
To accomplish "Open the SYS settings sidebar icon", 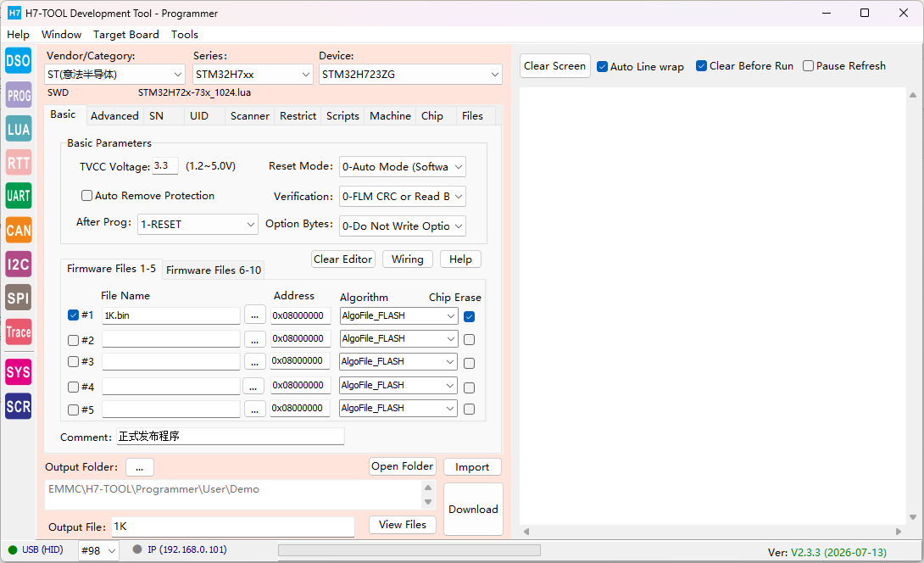I will tap(19, 372).
